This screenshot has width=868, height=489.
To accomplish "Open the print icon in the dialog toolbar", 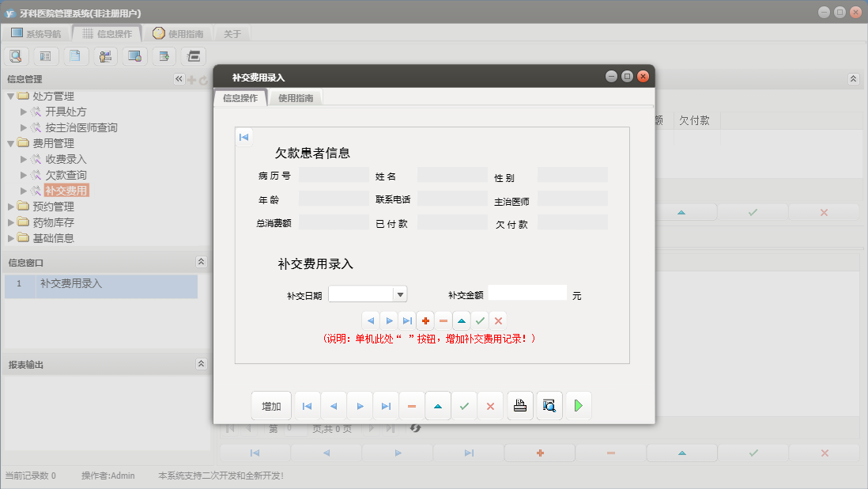I will coord(520,405).
